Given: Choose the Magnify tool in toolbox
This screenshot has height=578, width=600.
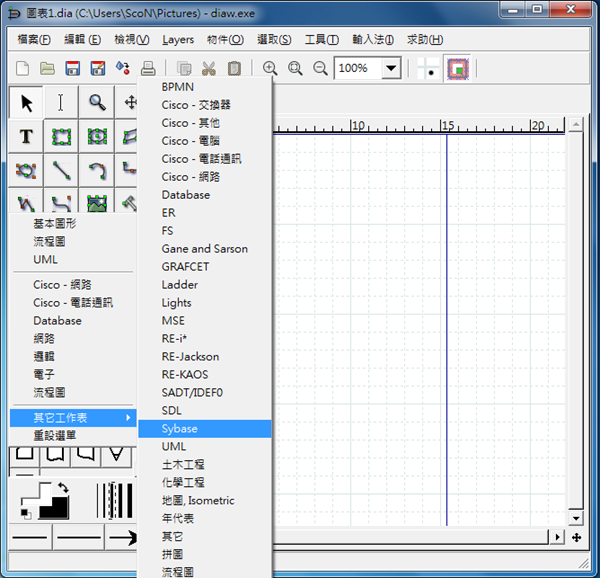Looking at the screenshot, I should 97,102.
